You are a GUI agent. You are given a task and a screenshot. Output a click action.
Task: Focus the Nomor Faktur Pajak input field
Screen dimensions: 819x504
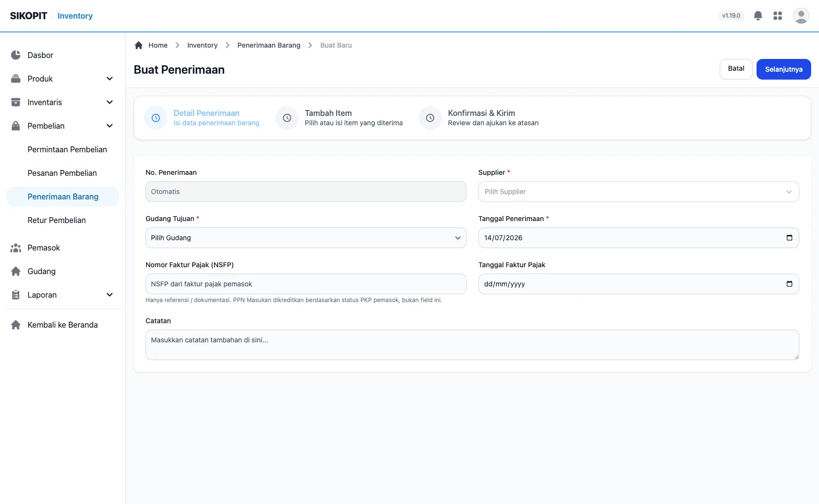[306, 284]
